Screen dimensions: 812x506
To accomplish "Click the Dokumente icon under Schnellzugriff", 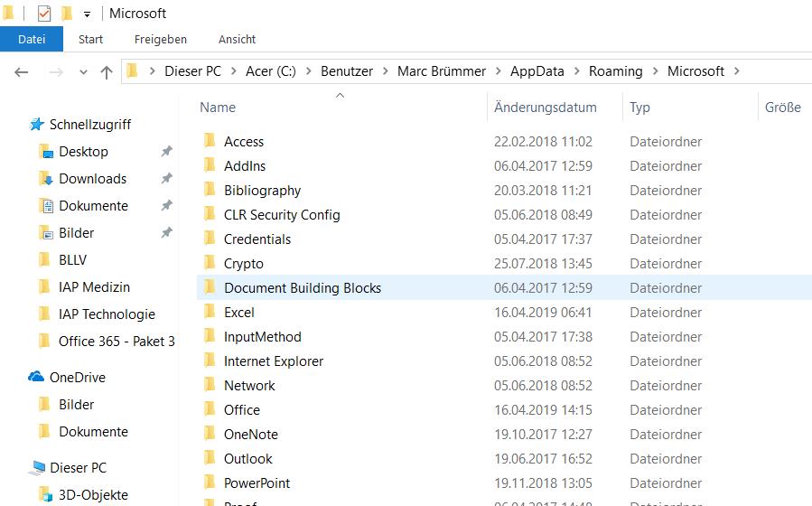I will (46, 206).
